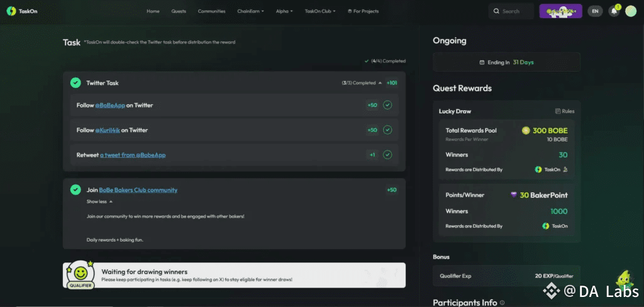The image size is (644, 307).
Task: Click the small icon after TaskOn distributor name
Action: click(565, 169)
